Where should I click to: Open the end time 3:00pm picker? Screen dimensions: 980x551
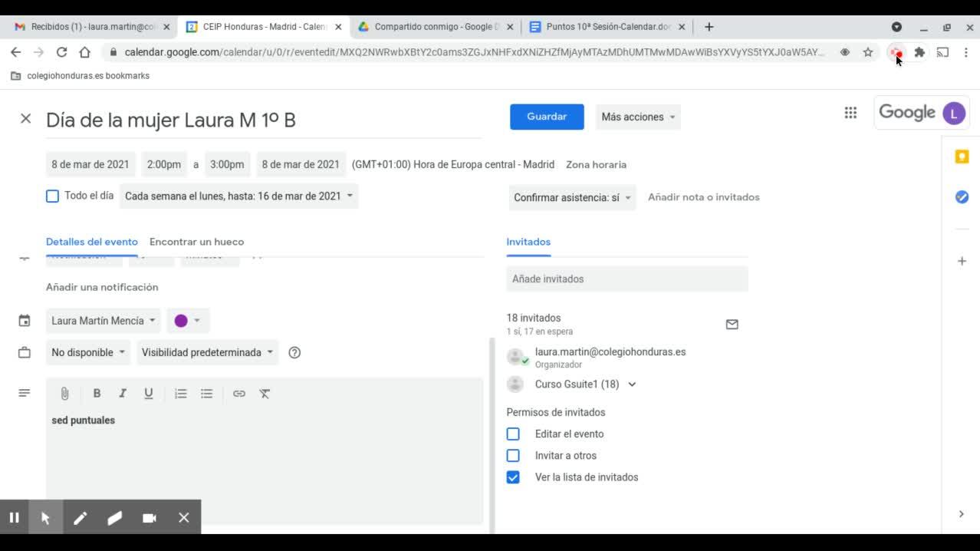click(227, 164)
